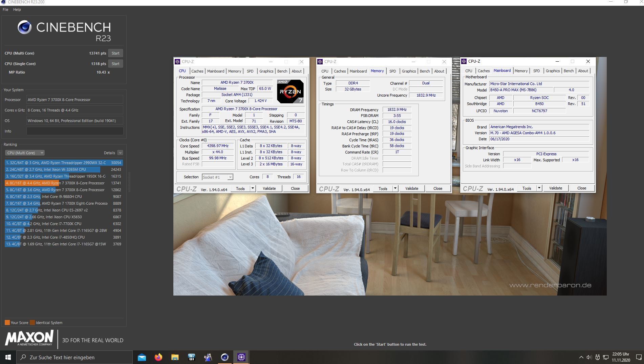This screenshot has height=364, width=644.
Task: Click Validate in the Mainboard tab window
Action: pyautogui.click(x=556, y=188)
